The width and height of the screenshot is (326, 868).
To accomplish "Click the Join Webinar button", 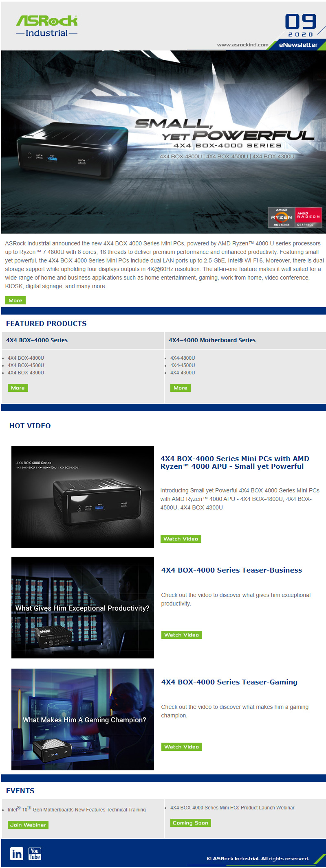I will tap(28, 825).
